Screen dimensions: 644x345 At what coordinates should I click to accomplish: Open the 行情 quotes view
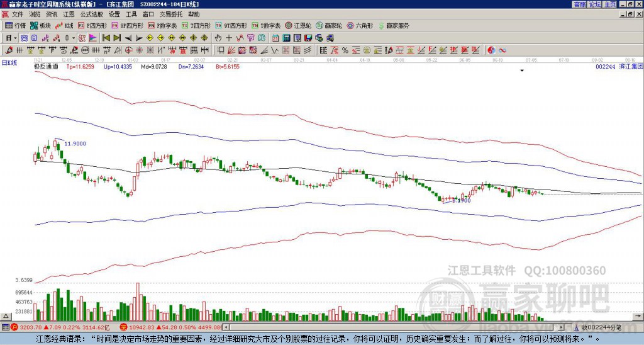(x=15, y=25)
